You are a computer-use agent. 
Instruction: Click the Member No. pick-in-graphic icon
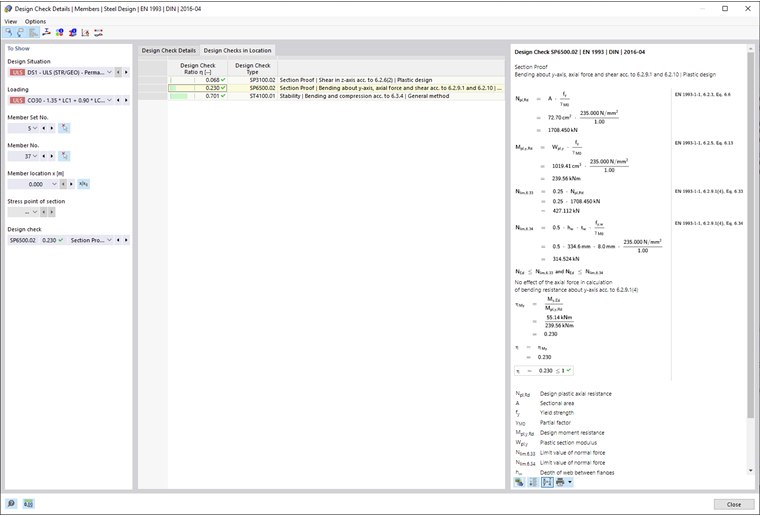click(x=64, y=156)
